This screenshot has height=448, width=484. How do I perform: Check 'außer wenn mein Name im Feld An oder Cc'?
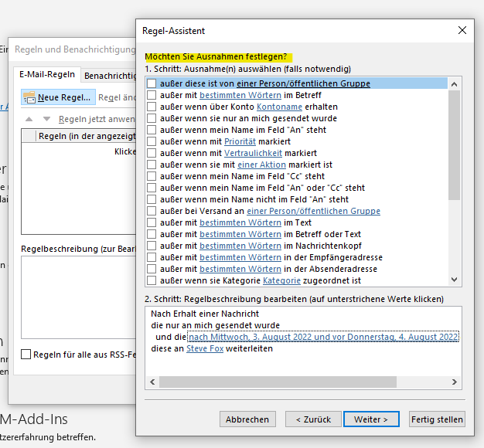pyautogui.click(x=152, y=188)
